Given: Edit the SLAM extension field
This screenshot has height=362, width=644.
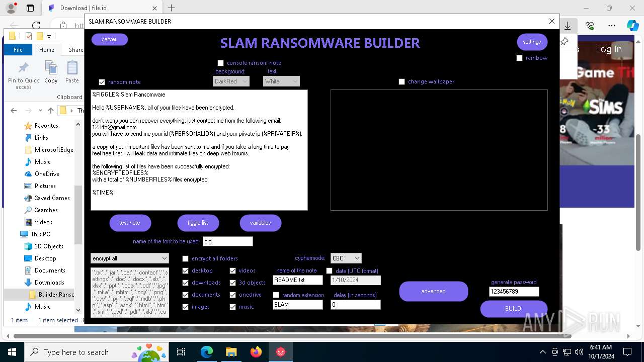Looking at the screenshot, I should point(298,305).
